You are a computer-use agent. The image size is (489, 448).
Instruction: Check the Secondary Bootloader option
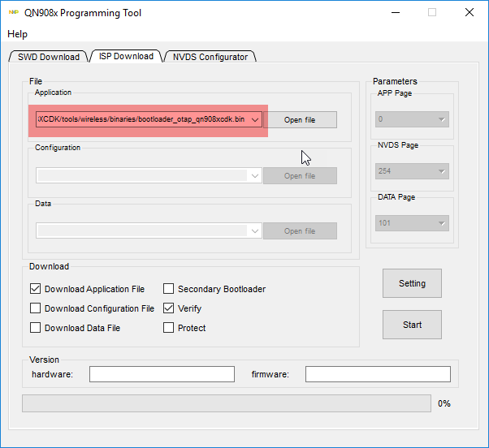tap(169, 289)
